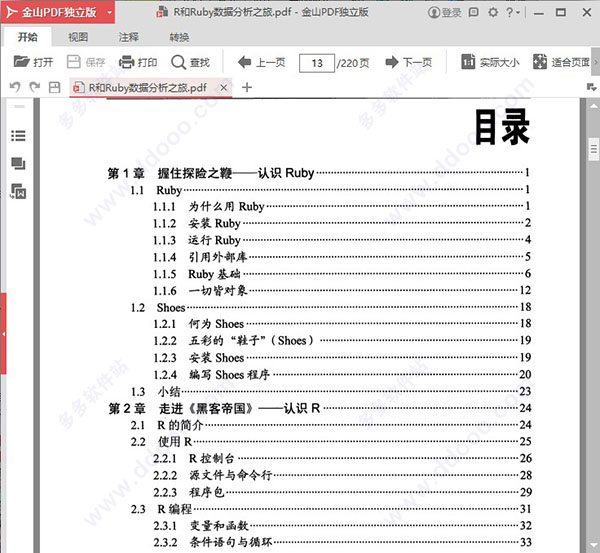Open the bookmarks outline sidebar icon
Image resolution: width=600 pixels, height=553 pixels.
[18, 135]
